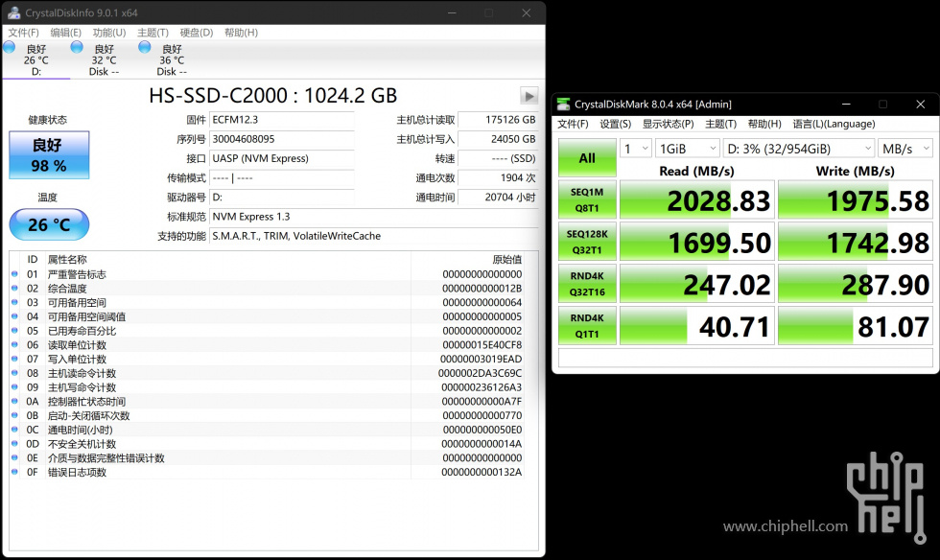
Task: Click the green All benchmark button
Action: [x=587, y=158]
